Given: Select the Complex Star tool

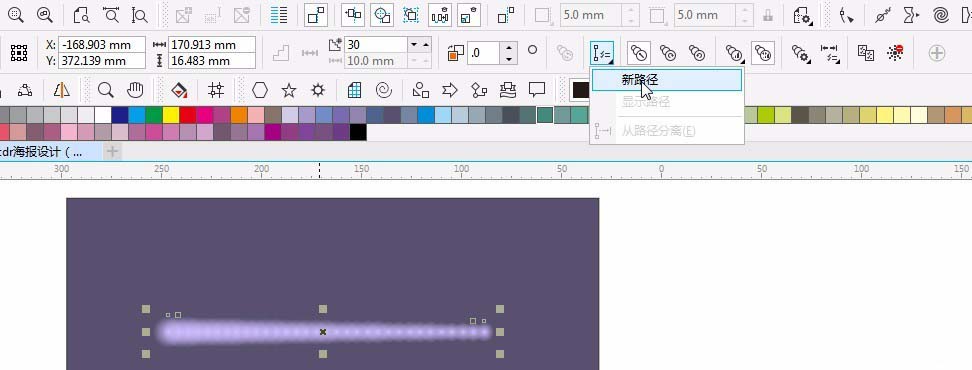Looking at the screenshot, I should [x=318, y=91].
